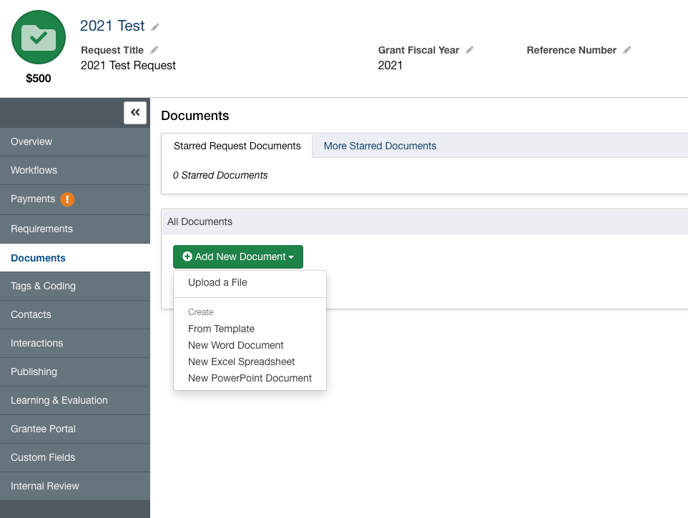Edit Grant Fiscal Year pencil icon
This screenshot has height=518, width=688.
click(x=469, y=50)
